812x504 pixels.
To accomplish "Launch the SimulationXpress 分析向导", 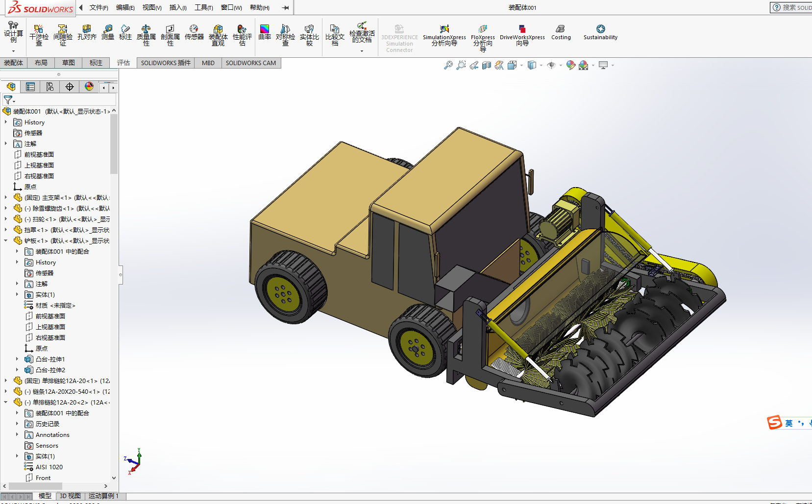I will click(x=444, y=35).
